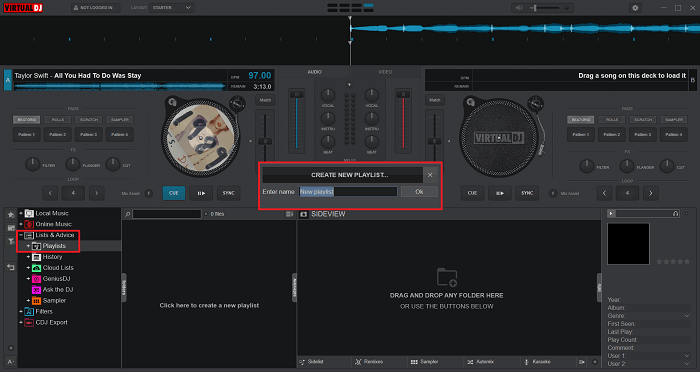Open the Karaoke tab in sideview
This screenshot has width=700, height=372.
coord(538,362)
